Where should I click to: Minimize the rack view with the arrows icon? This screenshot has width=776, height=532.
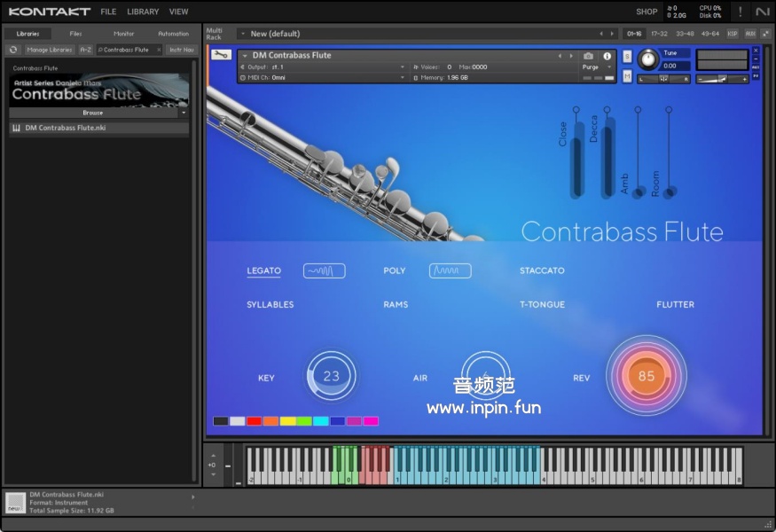tap(765, 34)
